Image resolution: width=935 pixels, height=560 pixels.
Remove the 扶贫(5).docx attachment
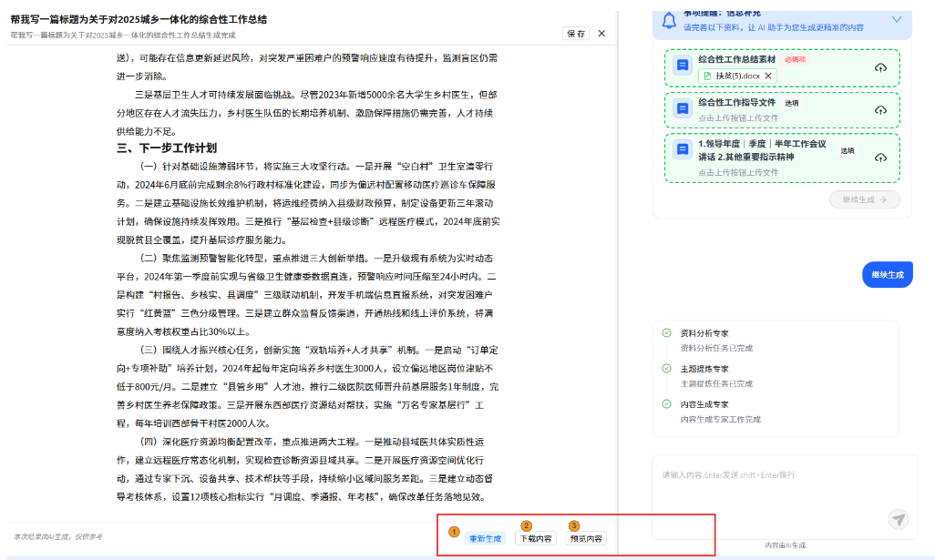[768, 76]
